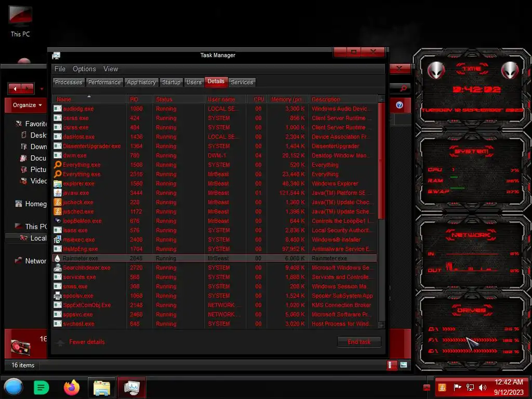
Task: Select Favorites in Explorer sidebar
Action: click(x=31, y=124)
